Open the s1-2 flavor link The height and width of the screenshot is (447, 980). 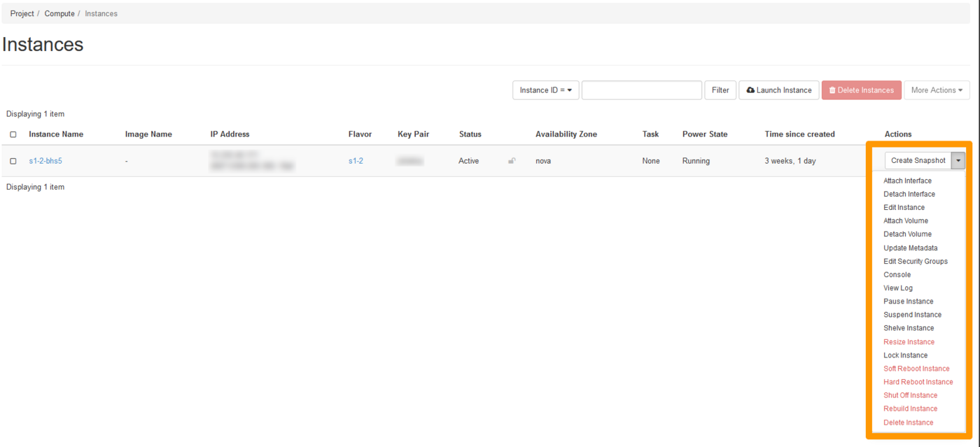(x=356, y=161)
